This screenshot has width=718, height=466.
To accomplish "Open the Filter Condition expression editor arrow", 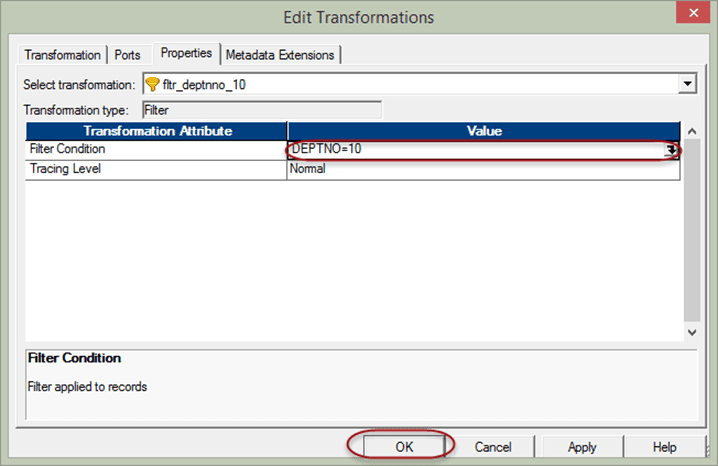I will [x=672, y=150].
